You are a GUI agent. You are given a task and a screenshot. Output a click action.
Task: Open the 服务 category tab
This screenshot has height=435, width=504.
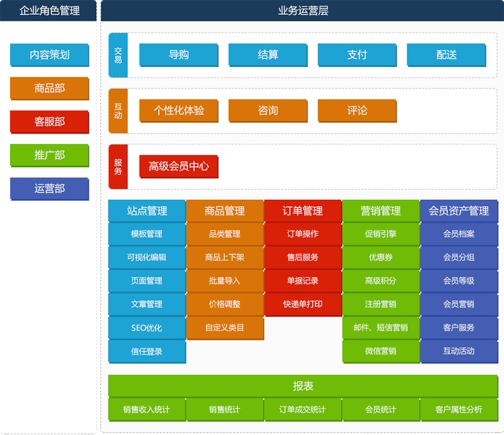pos(118,167)
